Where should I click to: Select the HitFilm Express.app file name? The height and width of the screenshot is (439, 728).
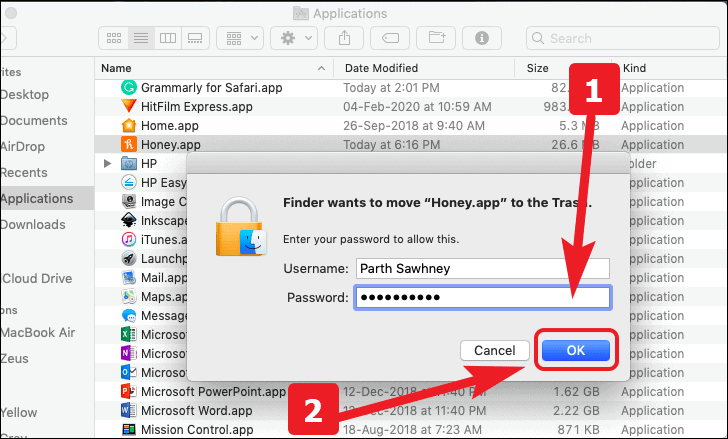coord(197,107)
